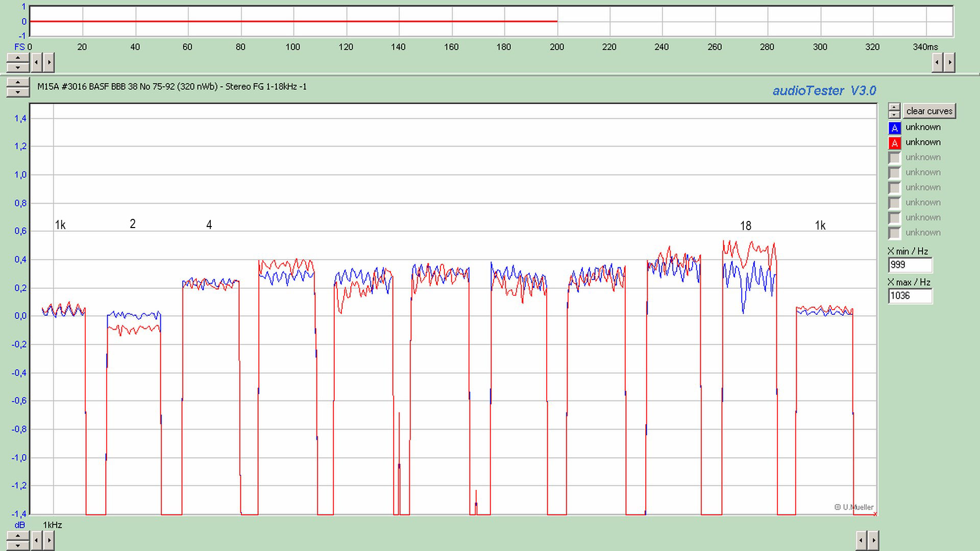The width and height of the screenshot is (980, 551).
Task: Toggle the third curve slot checkbox
Action: (x=894, y=158)
